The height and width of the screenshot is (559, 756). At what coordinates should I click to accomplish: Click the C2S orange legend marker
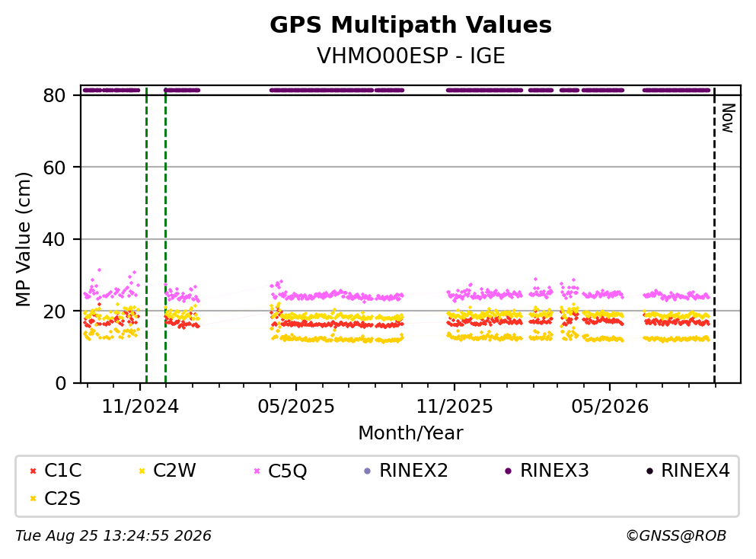tap(33, 499)
